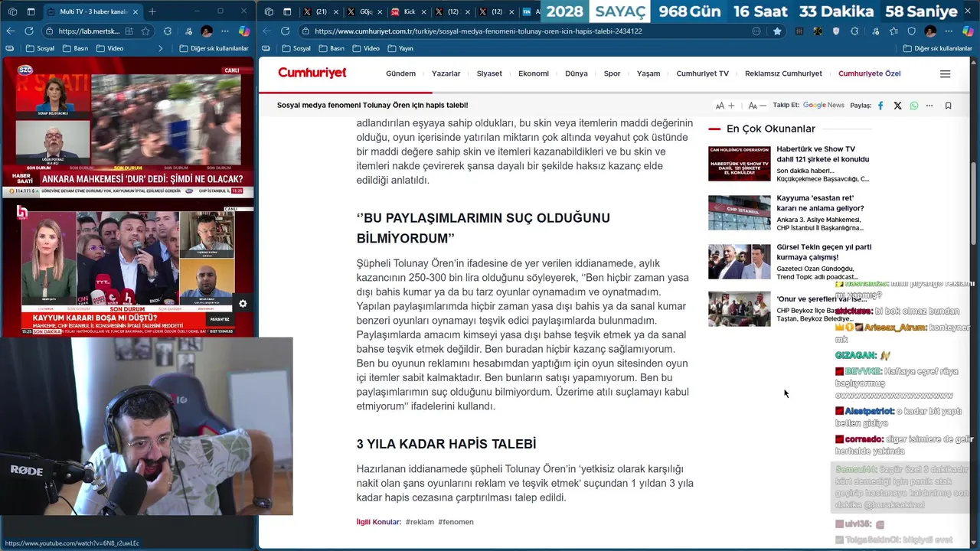Open Diğer sık kullanılanlar folder in right window
980x551 pixels.
(937, 48)
